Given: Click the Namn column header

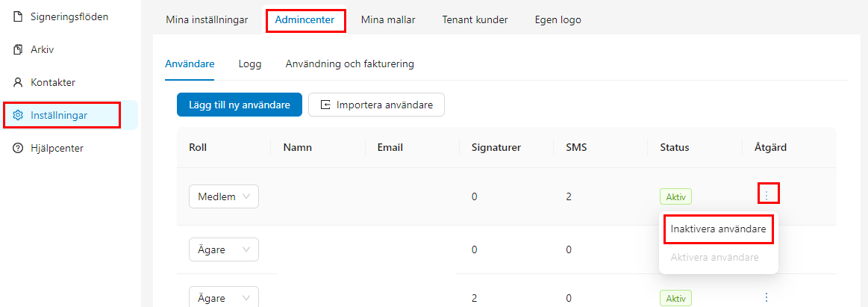Looking at the screenshot, I should (x=297, y=147).
